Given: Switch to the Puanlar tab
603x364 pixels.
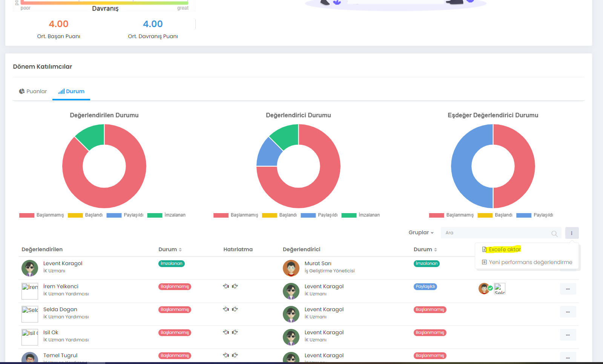Looking at the screenshot, I should 33,91.
